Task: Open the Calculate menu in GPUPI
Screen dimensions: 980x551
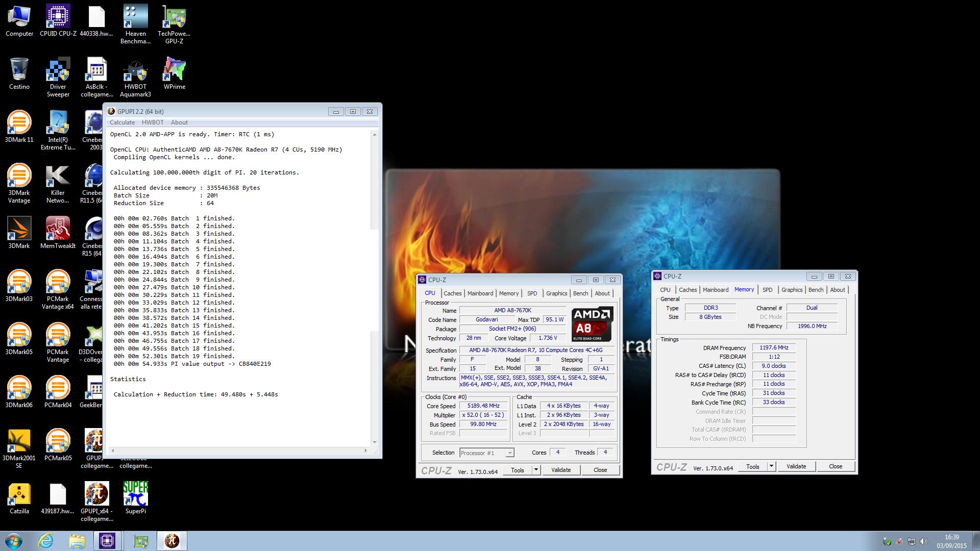Action: [122, 122]
